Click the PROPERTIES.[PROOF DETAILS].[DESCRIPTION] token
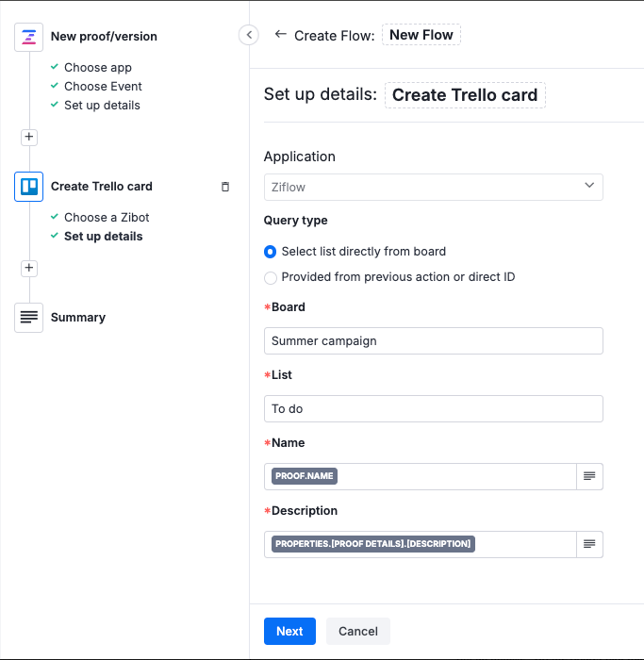Image resolution: width=644 pixels, height=660 pixels. click(x=373, y=544)
